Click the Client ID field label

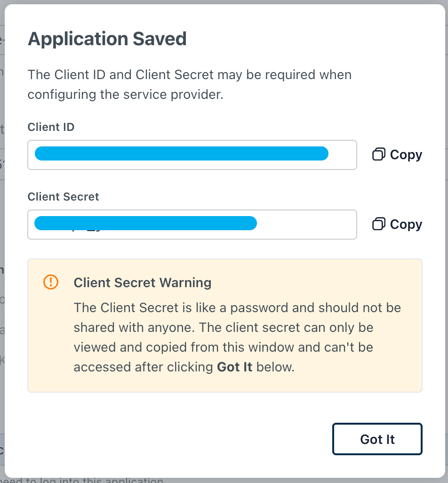pos(51,127)
